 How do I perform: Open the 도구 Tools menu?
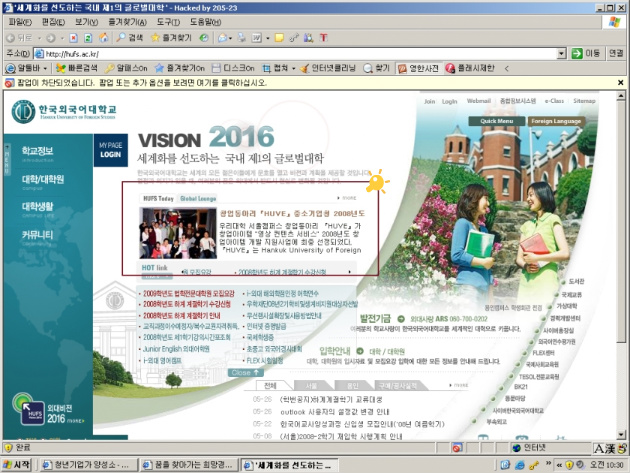coord(168,22)
